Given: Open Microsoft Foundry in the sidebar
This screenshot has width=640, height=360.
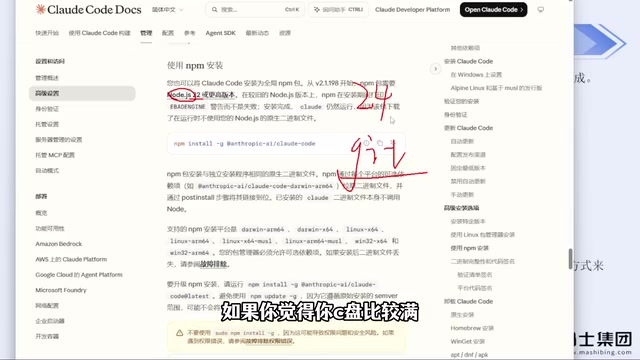Looking at the screenshot, I should [x=61, y=290].
